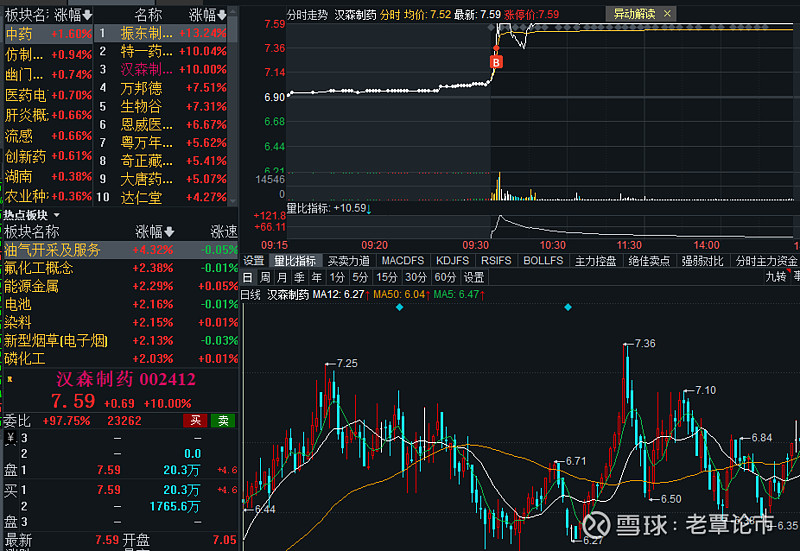Click the second cyan diamond marker on daily chart
This screenshot has width=800, height=551.
click(x=568, y=307)
